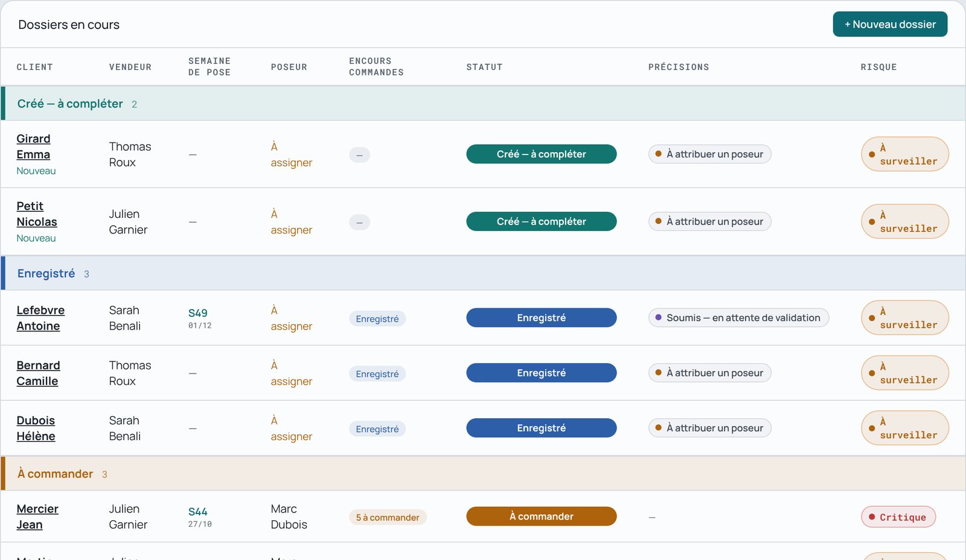Collapse the Enregistré group header

coord(483,273)
